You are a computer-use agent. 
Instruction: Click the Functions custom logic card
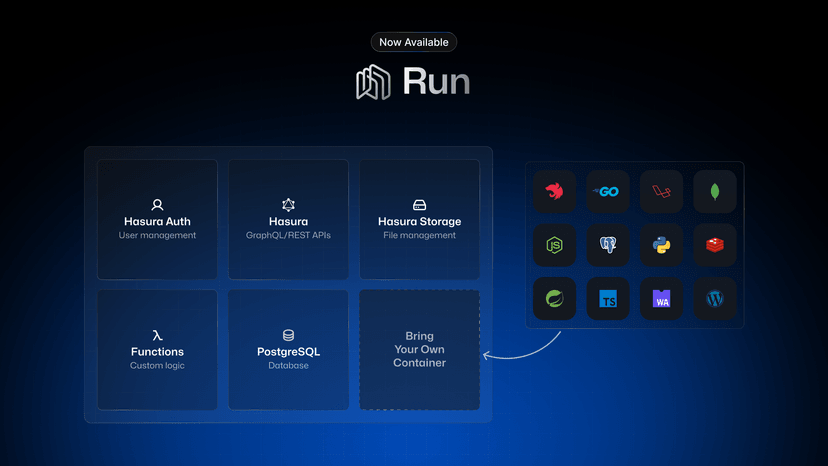click(x=157, y=350)
